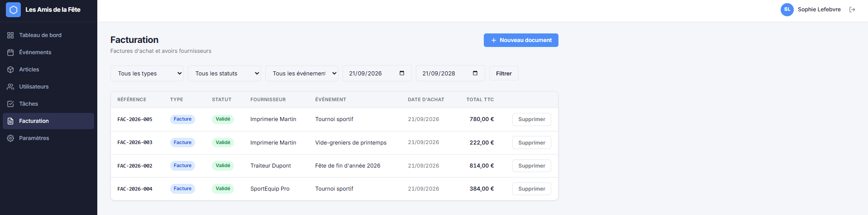Click the SL user avatar
The width and height of the screenshot is (868, 215).
tap(787, 9)
